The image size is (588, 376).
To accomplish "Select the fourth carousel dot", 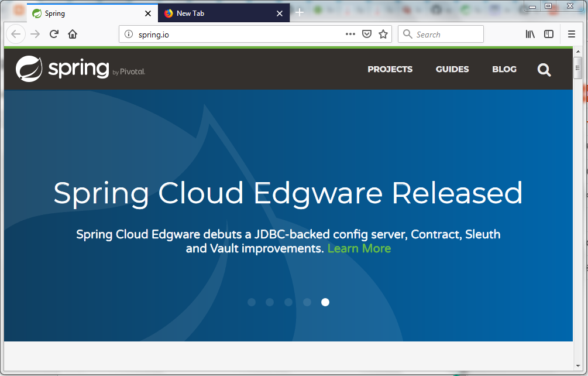I will pos(307,302).
